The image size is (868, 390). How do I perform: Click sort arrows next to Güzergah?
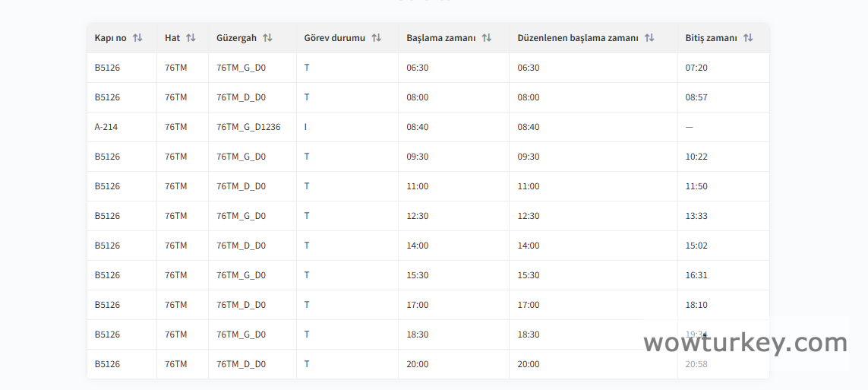(x=267, y=38)
